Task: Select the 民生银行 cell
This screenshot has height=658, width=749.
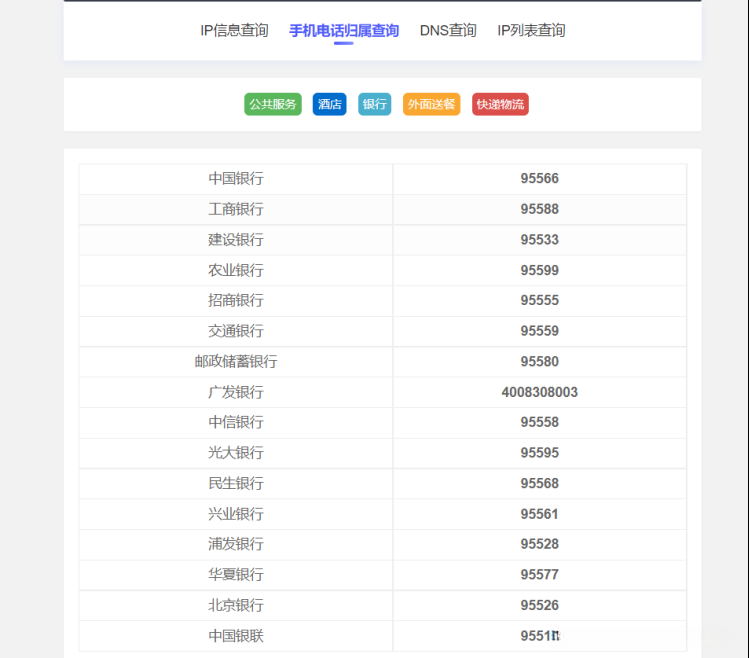Action: tap(236, 484)
